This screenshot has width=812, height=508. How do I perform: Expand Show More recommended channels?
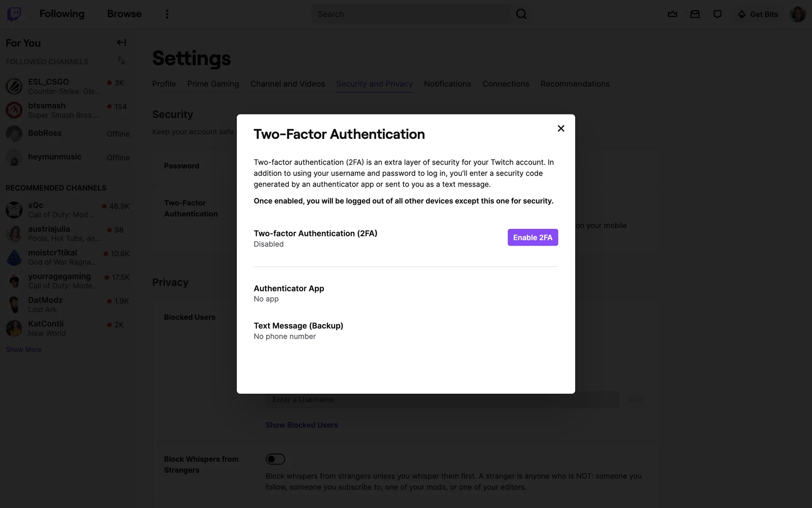coord(24,350)
